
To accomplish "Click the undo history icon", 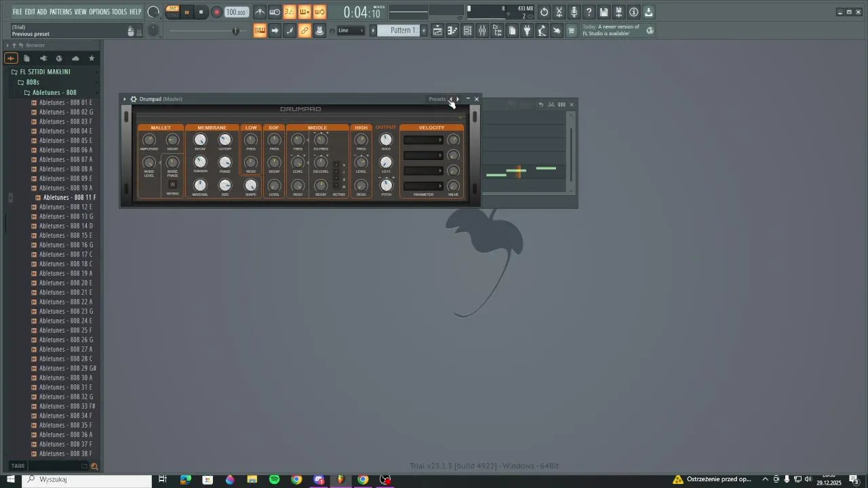I will [x=544, y=12].
